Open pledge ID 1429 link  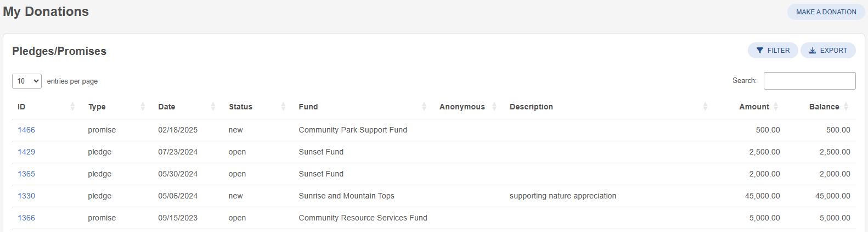26,152
